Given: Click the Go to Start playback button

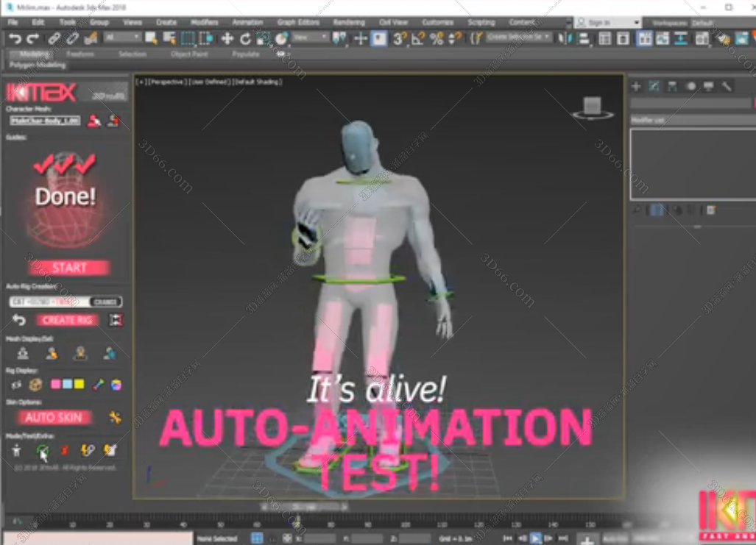Looking at the screenshot, I should (507, 538).
